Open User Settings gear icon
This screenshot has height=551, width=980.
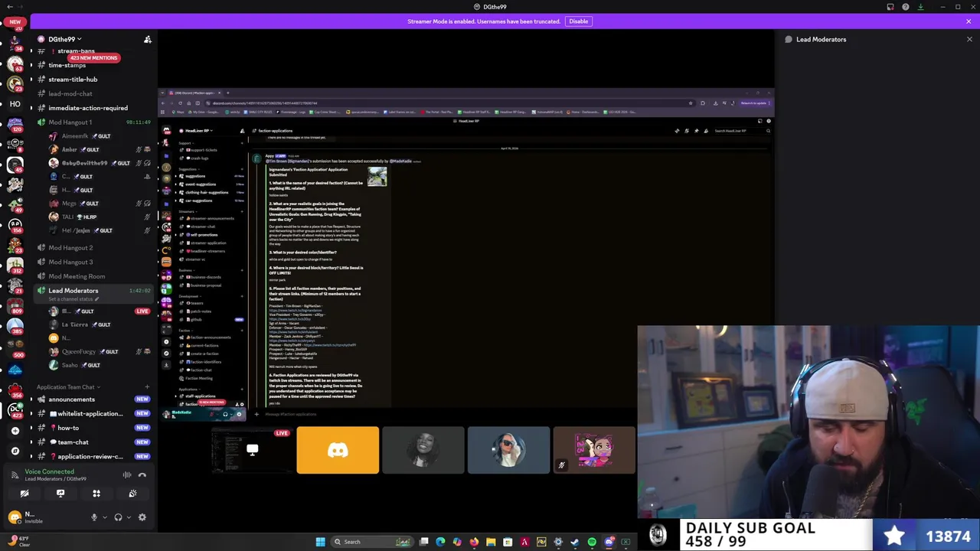[142, 517]
